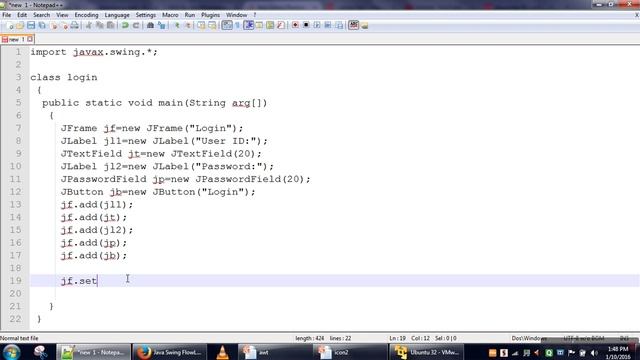Open the Replace dialog icon
Viewport: 640px width, 360px height.
162,25
